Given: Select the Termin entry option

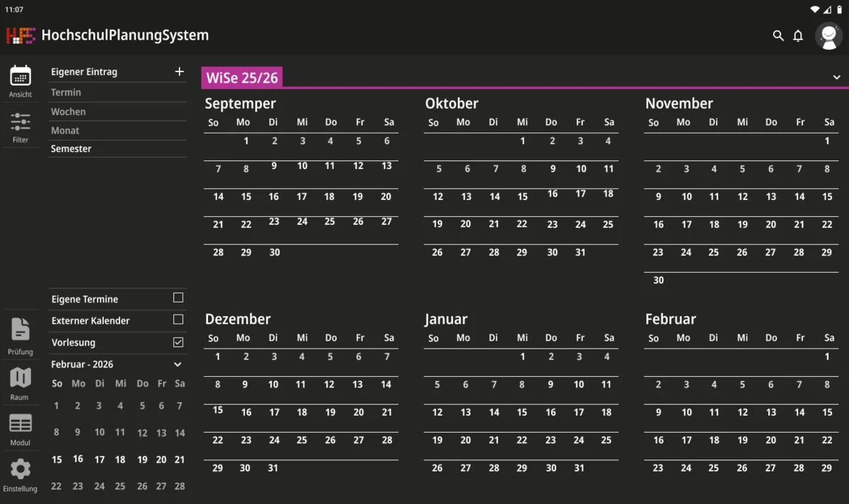Looking at the screenshot, I should coord(66,93).
